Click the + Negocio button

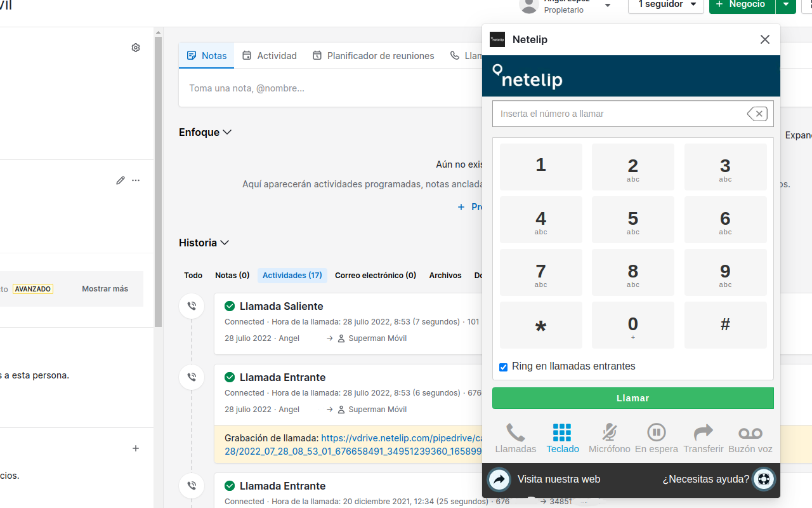pyautogui.click(x=742, y=5)
